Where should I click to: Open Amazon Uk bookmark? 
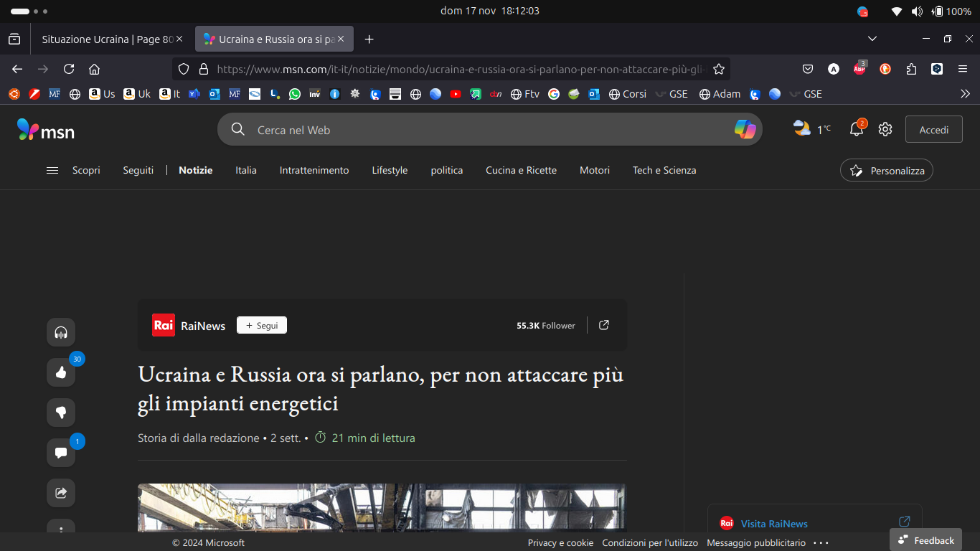(x=137, y=94)
